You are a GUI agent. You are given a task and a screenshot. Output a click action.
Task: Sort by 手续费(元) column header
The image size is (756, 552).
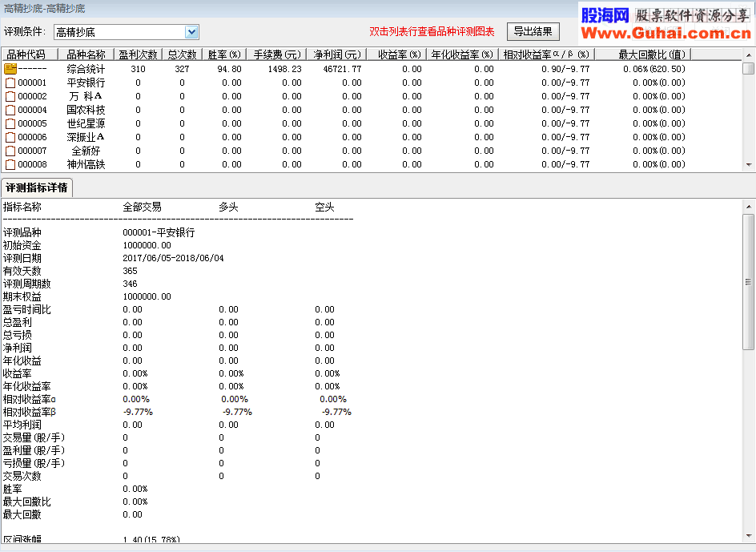[x=277, y=54]
